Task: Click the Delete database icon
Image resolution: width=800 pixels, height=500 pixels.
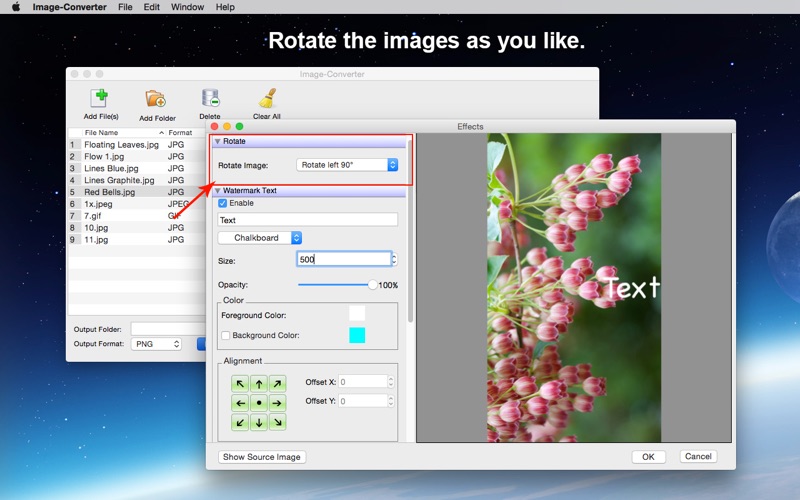Action: pos(210,98)
